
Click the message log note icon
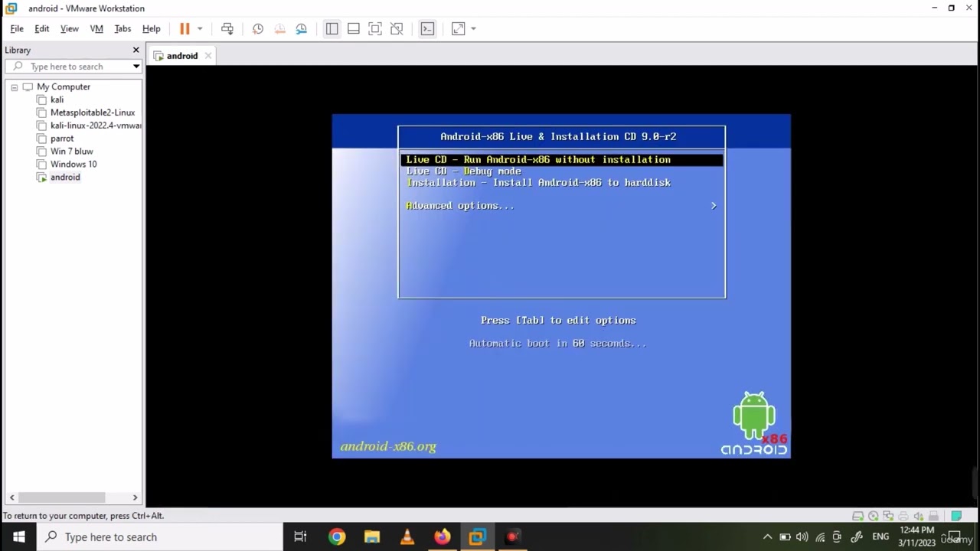point(956,516)
